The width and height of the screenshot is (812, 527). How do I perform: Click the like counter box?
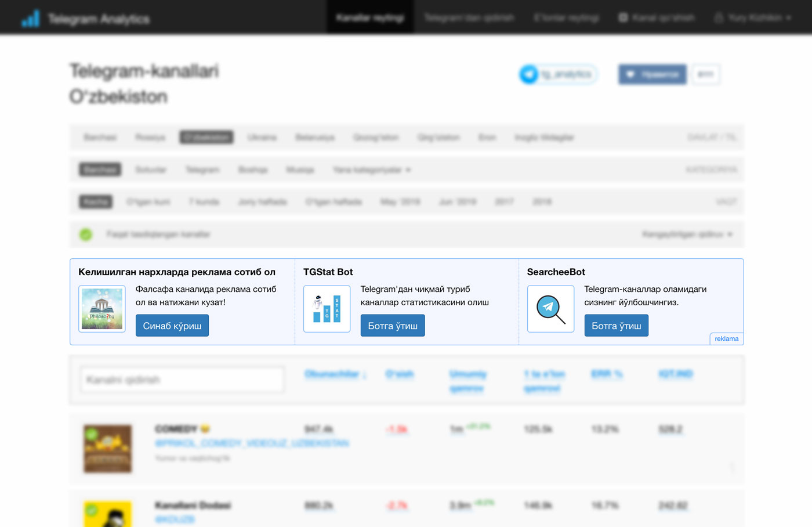tap(705, 74)
